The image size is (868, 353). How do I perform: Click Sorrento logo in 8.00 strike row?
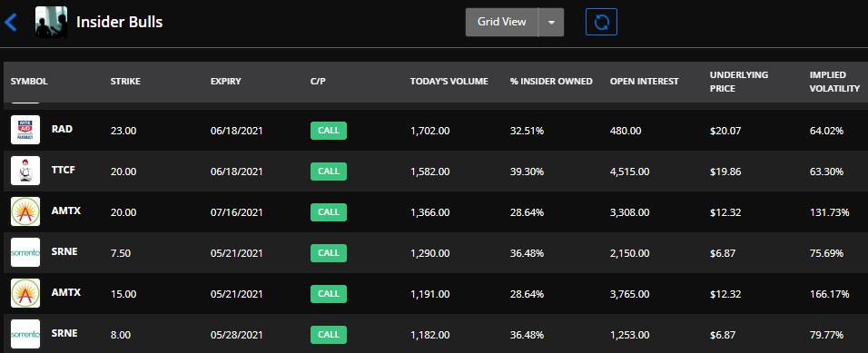click(25, 334)
